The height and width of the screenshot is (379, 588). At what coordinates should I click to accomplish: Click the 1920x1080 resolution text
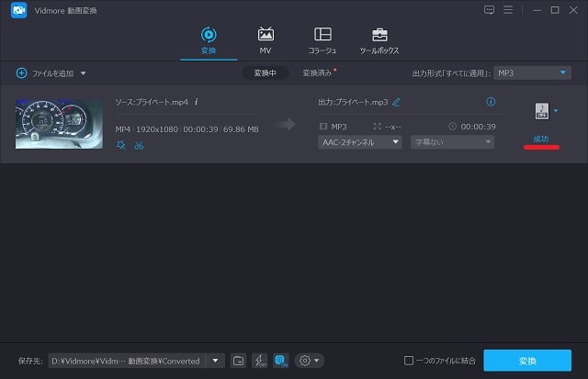[x=157, y=129]
